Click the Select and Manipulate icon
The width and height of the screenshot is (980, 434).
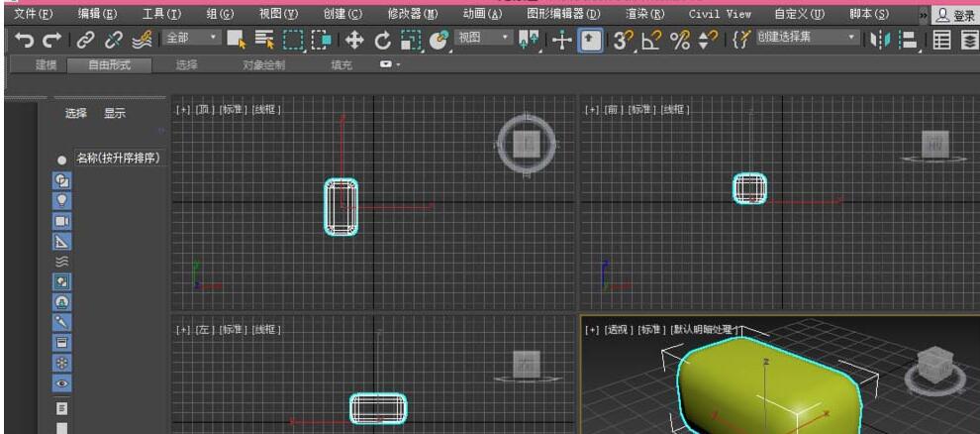[x=562, y=42]
